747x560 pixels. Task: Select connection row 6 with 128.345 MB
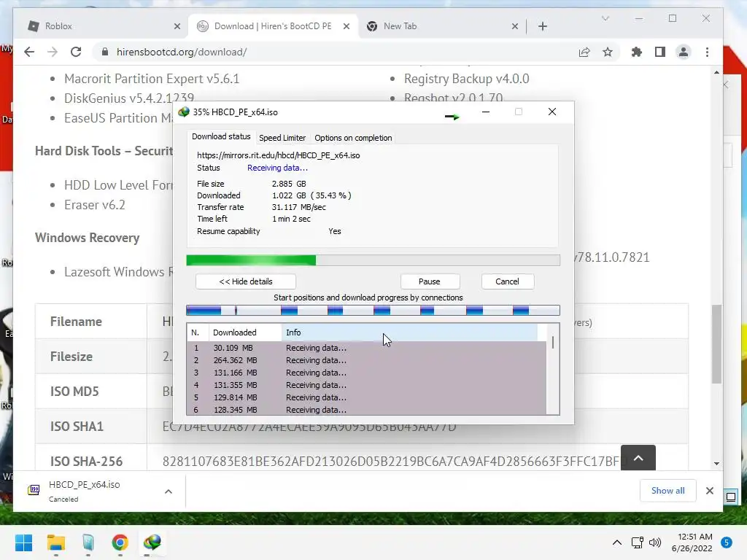[x=367, y=410]
